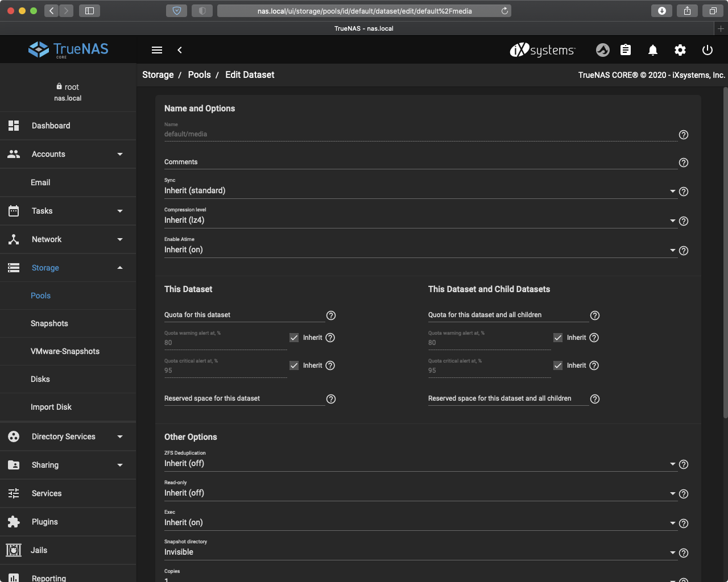This screenshot has height=582, width=728.
Task: Open Services in sidebar
Action: point(68,493)
